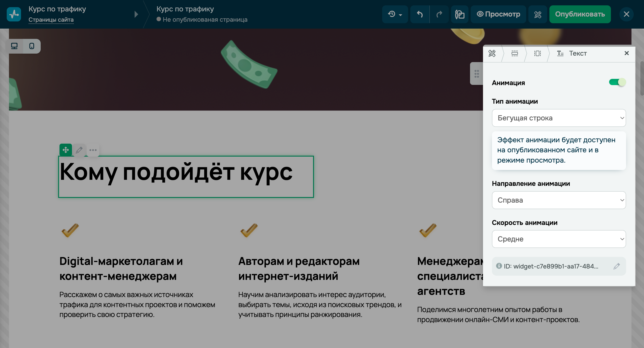This screenshot has height=348, width=644.
Task: Switch to mobile preview mode
Action: [x=32, y=46]
